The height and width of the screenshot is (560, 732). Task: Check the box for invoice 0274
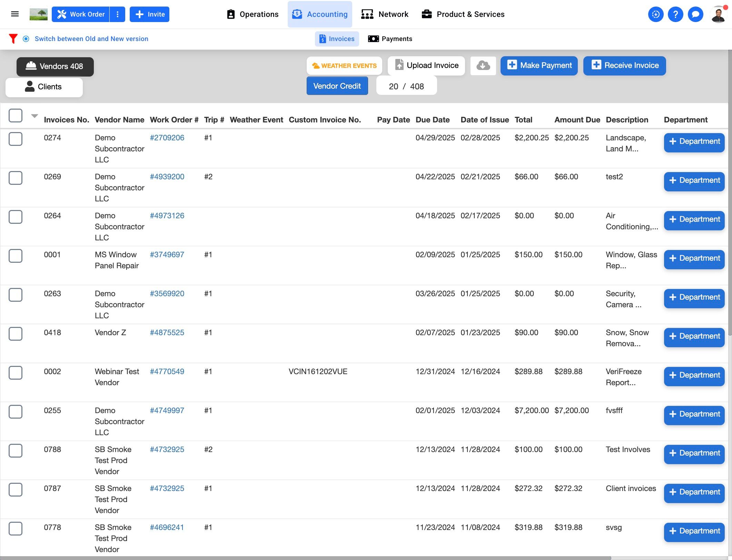[16, 139]
